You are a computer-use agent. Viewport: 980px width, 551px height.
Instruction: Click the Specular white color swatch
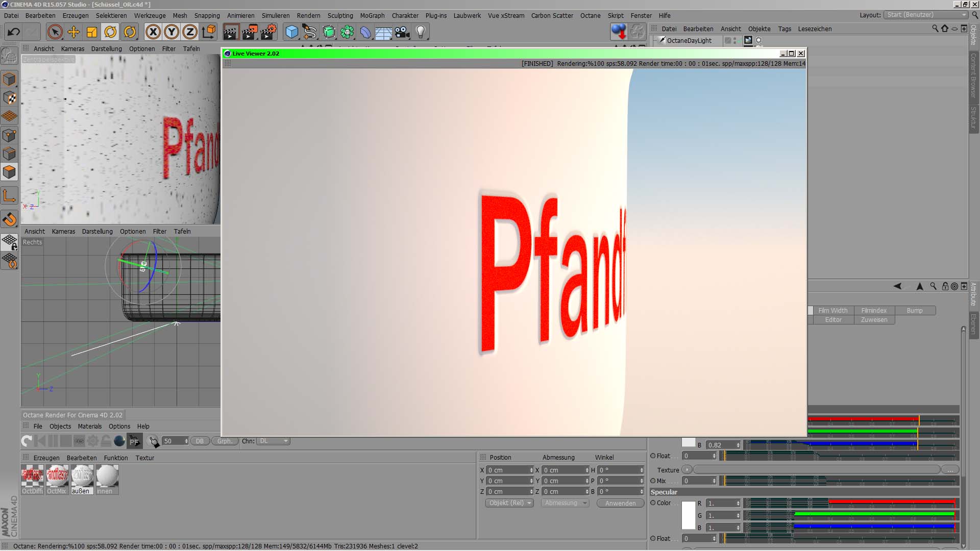pos(688,515)
